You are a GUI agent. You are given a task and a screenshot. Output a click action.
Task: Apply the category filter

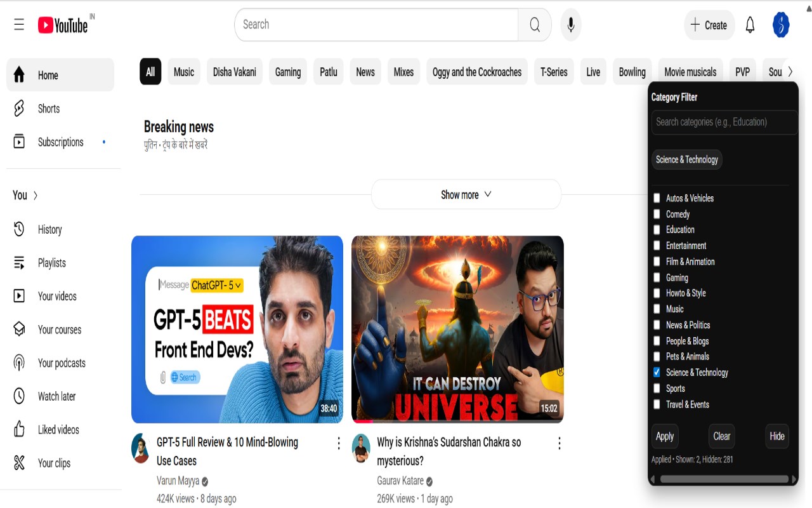point(665,436)
